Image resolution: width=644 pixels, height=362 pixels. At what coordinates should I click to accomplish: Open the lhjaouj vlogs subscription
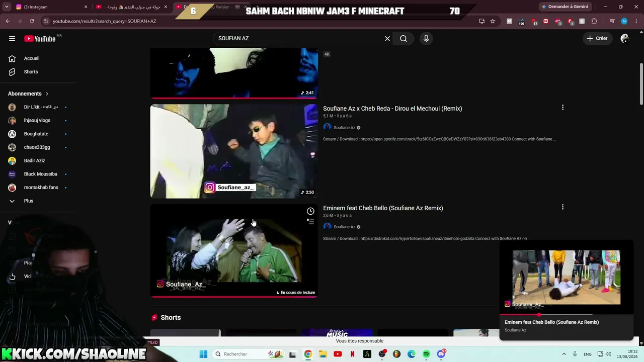tap(37, 121)
